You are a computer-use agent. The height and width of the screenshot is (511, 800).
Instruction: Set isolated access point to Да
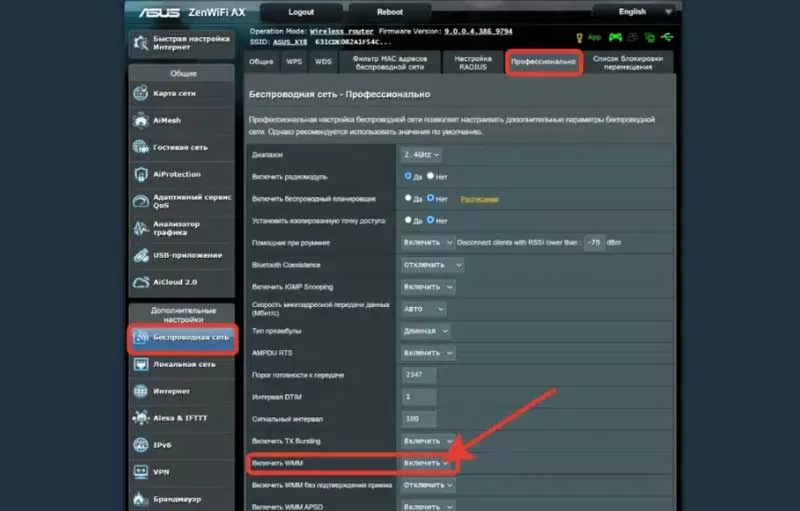point(408,220)
